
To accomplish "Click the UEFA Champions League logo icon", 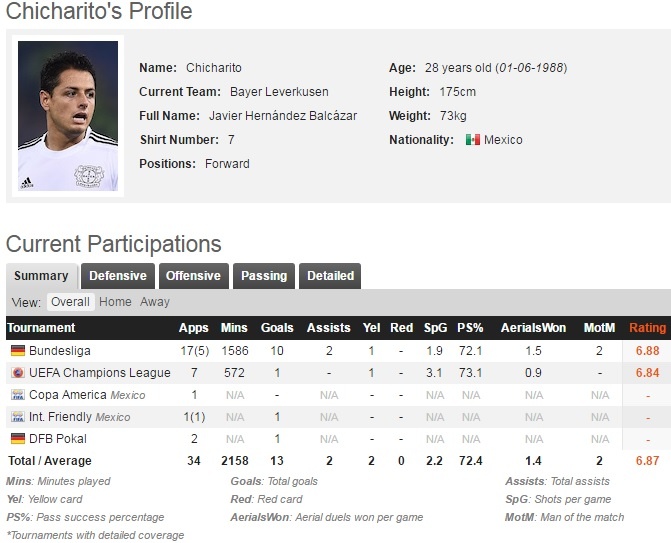I will (x=17, y=373).
